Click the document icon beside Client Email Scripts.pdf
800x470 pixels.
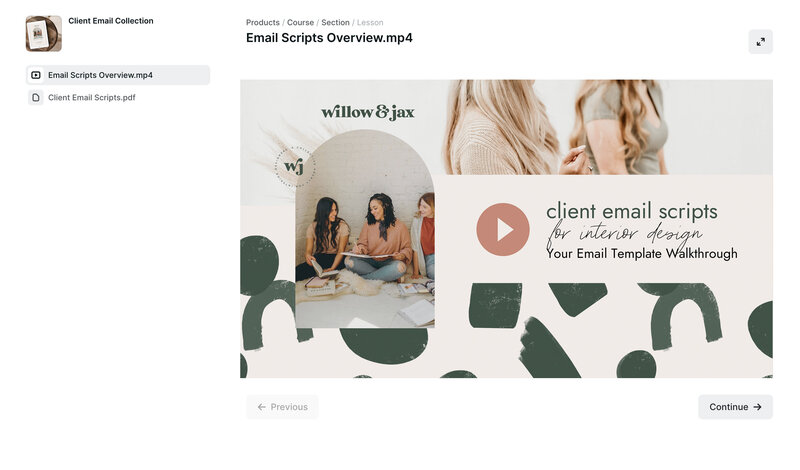[x=36, y=97]
